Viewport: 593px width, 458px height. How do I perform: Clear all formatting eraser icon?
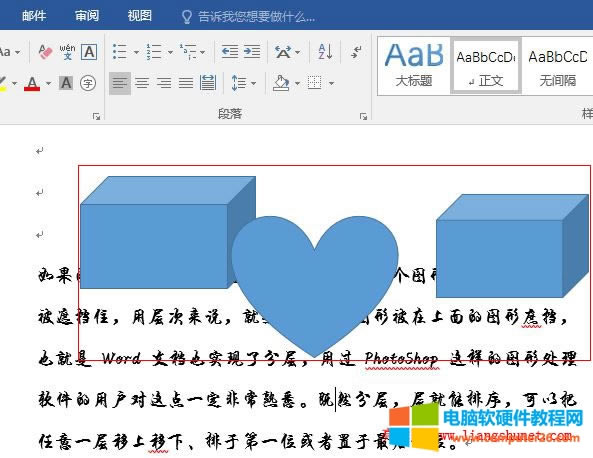(45, 52)
